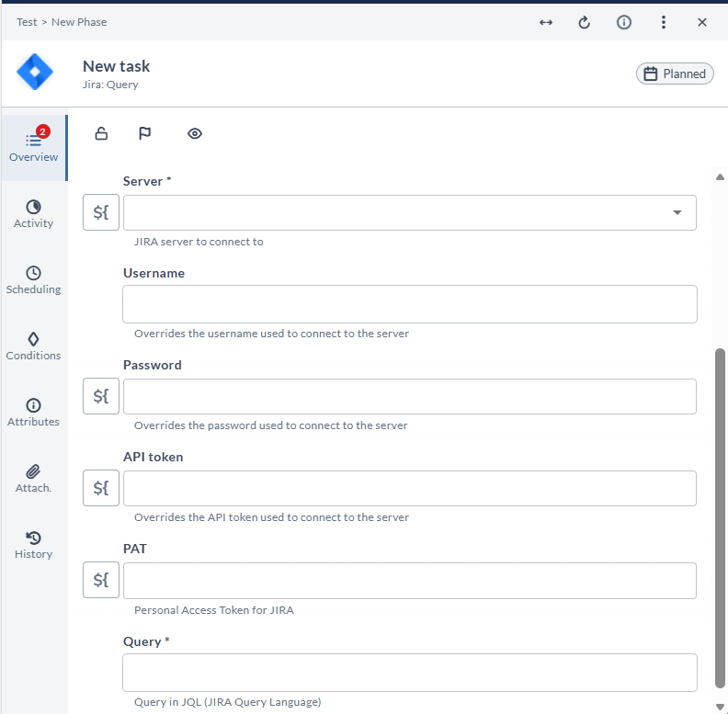Click the variable ${ button beside API token

coord(101,488)
